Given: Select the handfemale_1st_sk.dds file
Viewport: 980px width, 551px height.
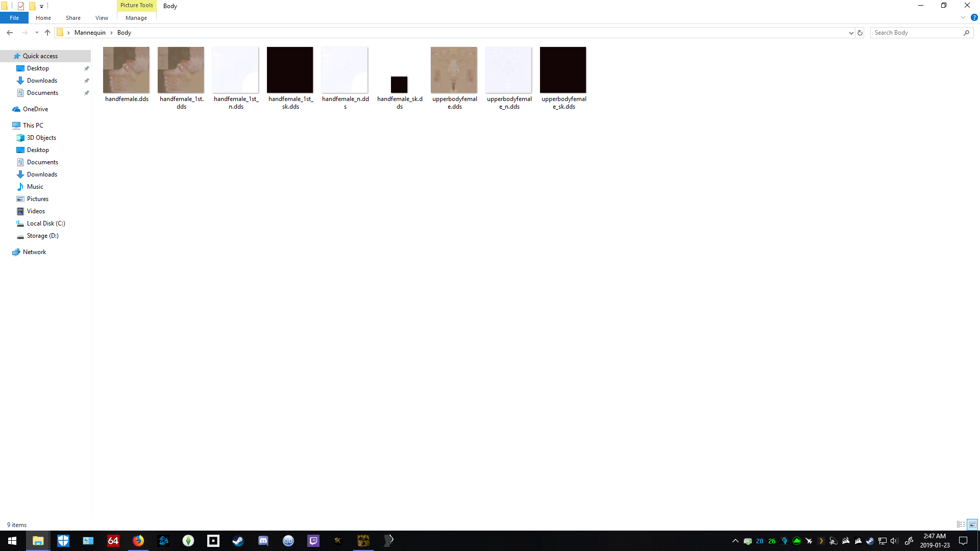Looking at the screenshot, I should click(x=290, y=78).
